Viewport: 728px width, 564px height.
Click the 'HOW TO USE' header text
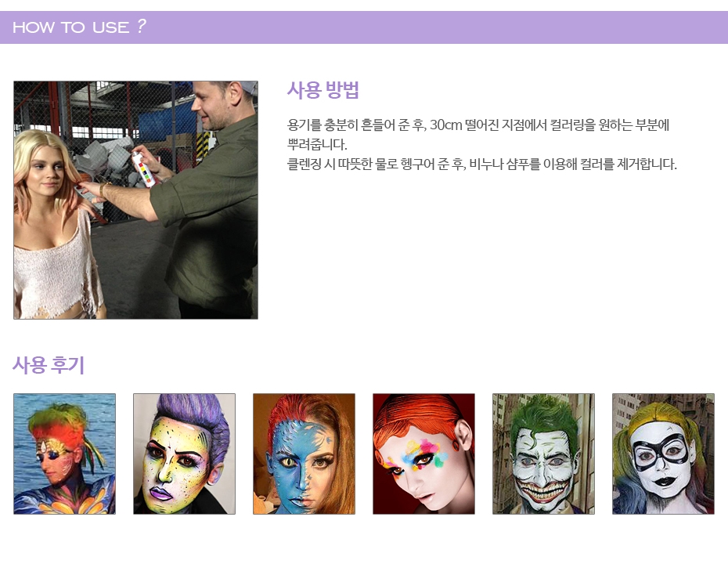coord(70,27)
